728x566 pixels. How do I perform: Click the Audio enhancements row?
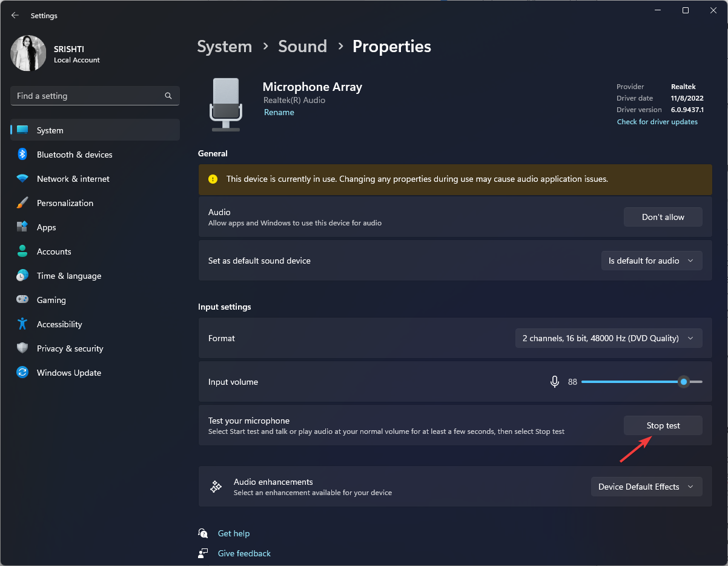pyautogui.click(x=455, y=487)
